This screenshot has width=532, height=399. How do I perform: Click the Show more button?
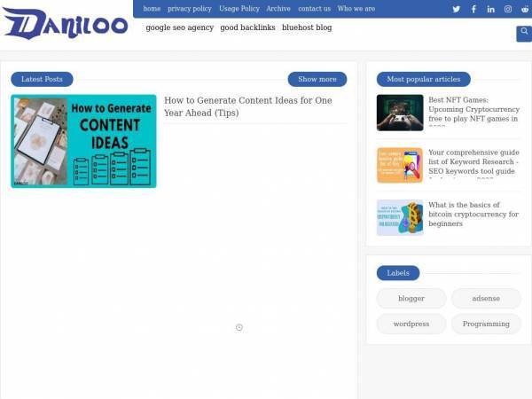pyautogui.click(x=317, y=79)
